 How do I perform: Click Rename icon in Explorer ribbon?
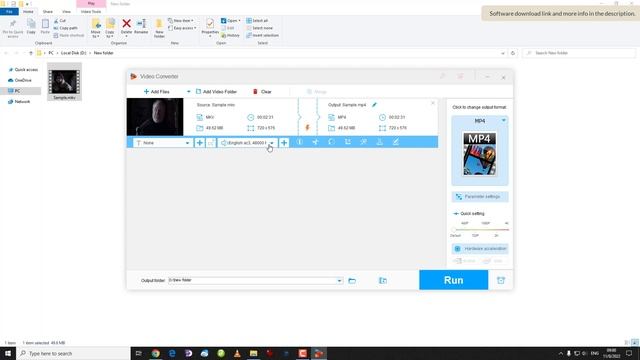[x=141, y=27]
